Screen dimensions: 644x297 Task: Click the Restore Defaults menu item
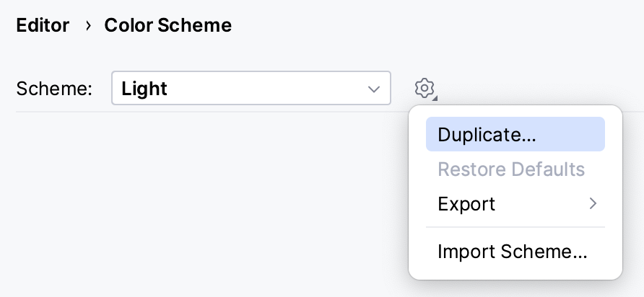click(x=510, y=169)
